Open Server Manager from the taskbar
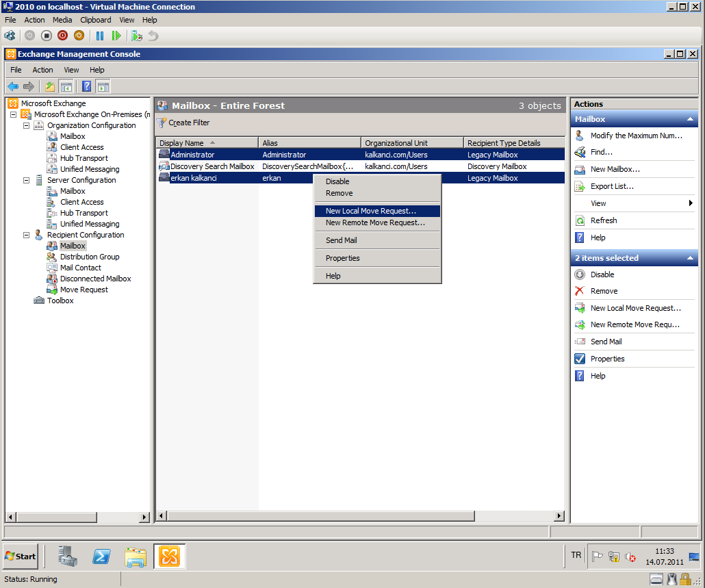Screen dimensions: 705x588 coord(68,557)
